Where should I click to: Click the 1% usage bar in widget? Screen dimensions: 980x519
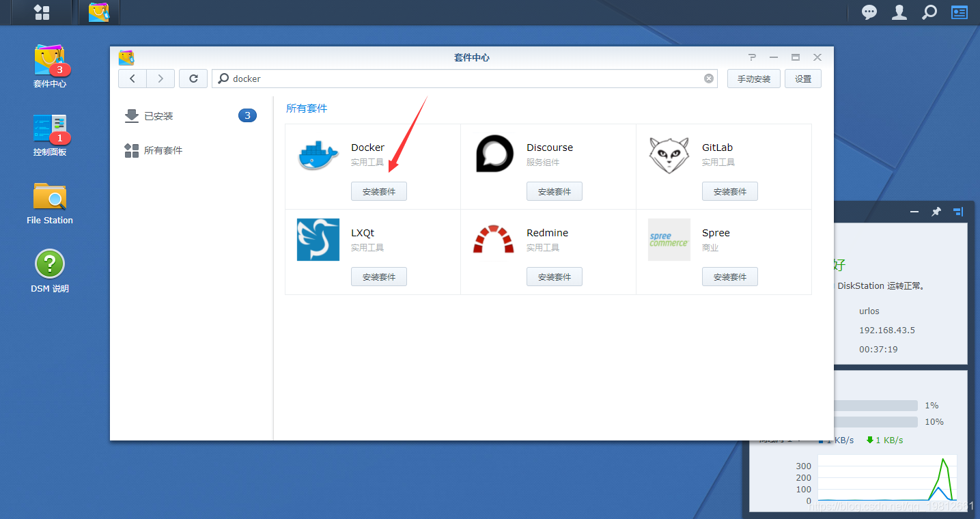coord(876,406)
